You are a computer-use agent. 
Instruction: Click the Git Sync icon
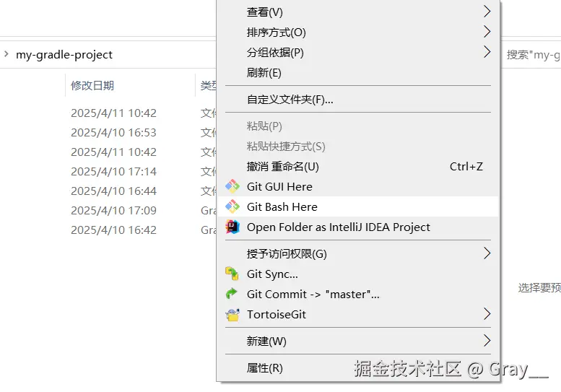(232, 274)
